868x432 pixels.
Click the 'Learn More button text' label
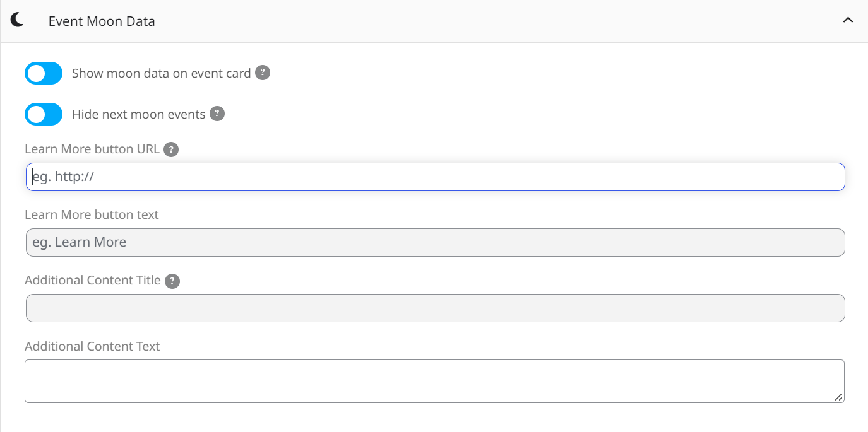tap(92, 214)
